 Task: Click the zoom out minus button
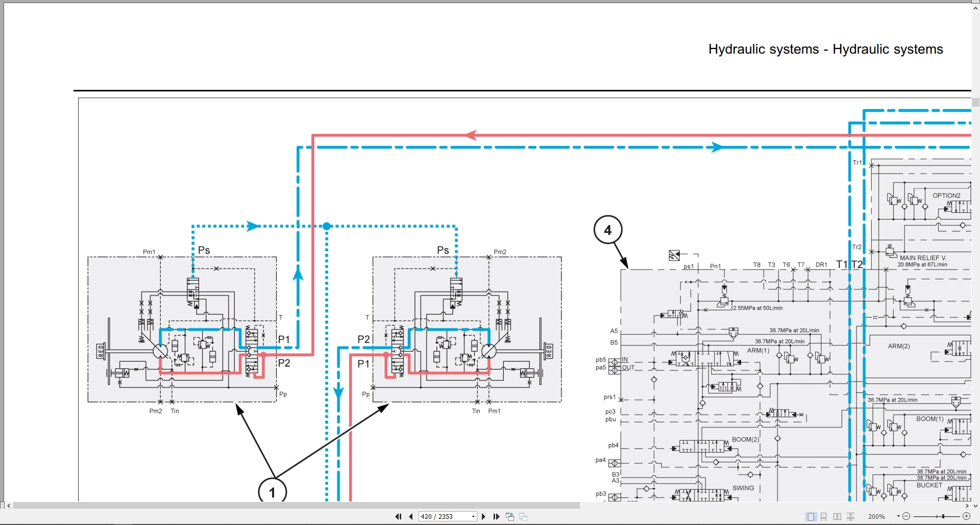tap(906, 516)
